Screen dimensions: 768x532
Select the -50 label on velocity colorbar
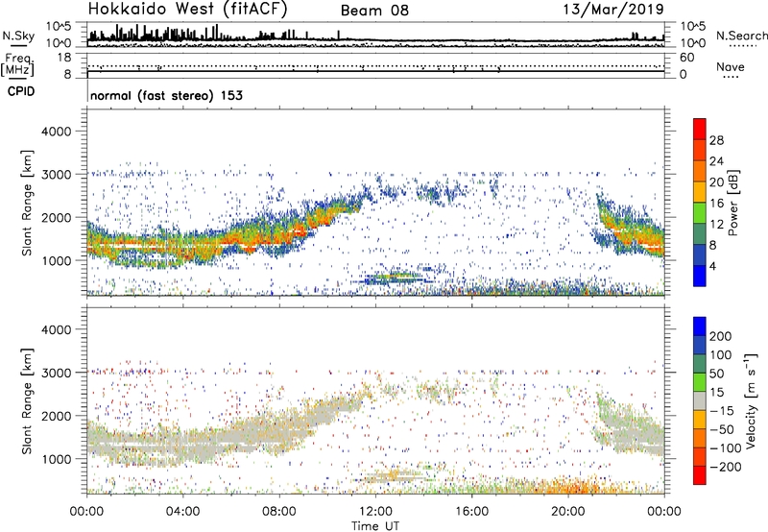[723, 429]
